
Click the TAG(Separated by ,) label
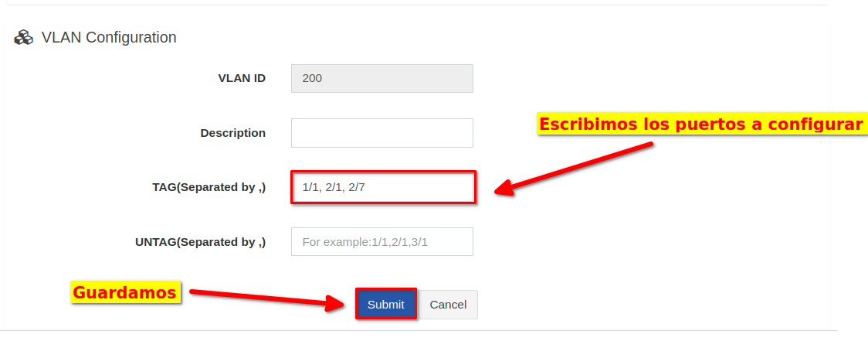[x=209, y=187]
